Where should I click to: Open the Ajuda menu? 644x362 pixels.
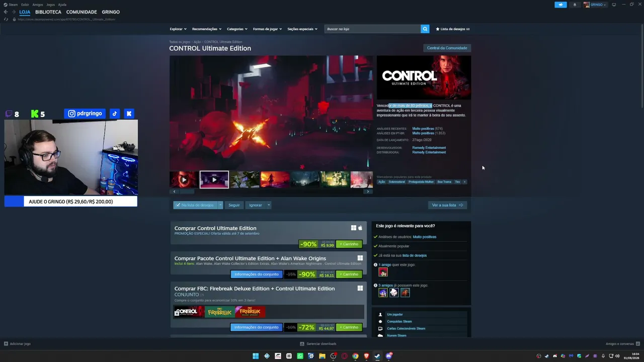62,5
